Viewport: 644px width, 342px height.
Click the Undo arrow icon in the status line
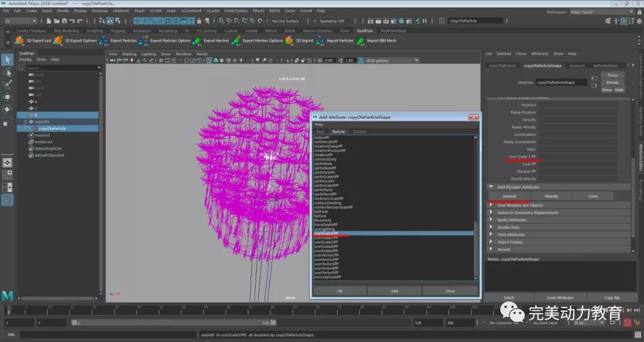coord(73,21)
